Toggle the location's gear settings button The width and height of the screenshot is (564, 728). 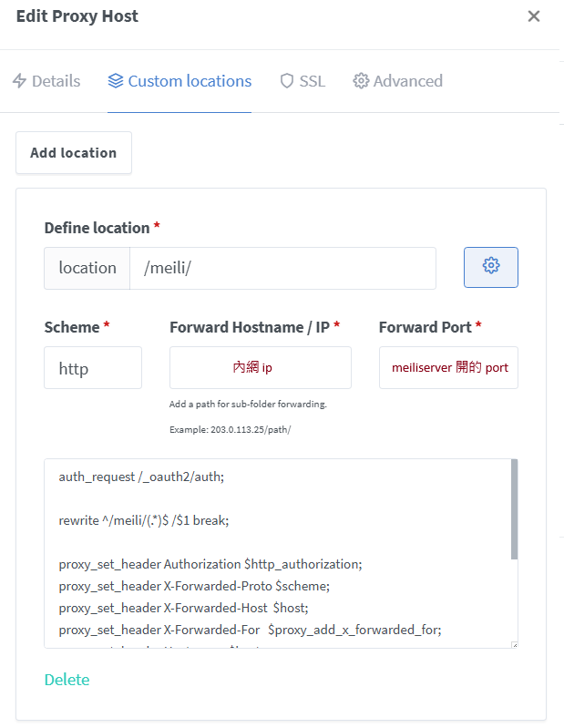pyautogui.click(x=491, y=267)
